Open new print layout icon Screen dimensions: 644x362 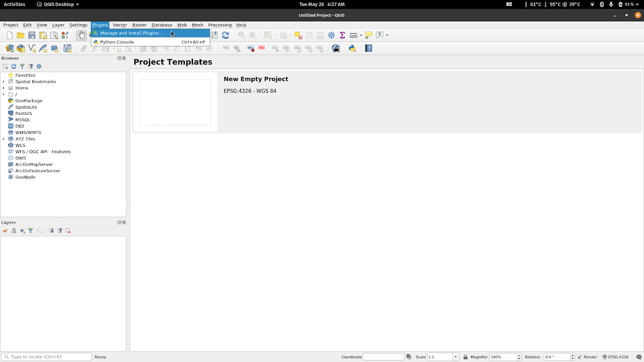pyautogui.click(x=43, y=35)
